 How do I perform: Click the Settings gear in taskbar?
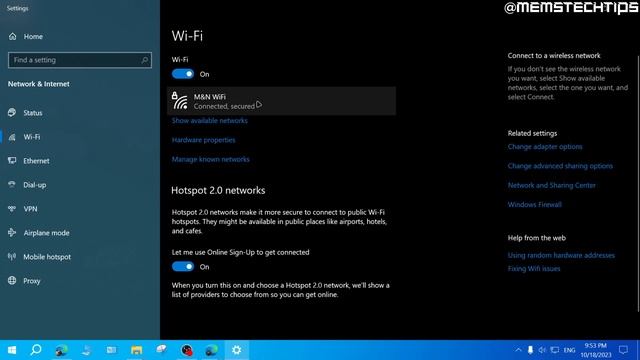pos(237,350)
